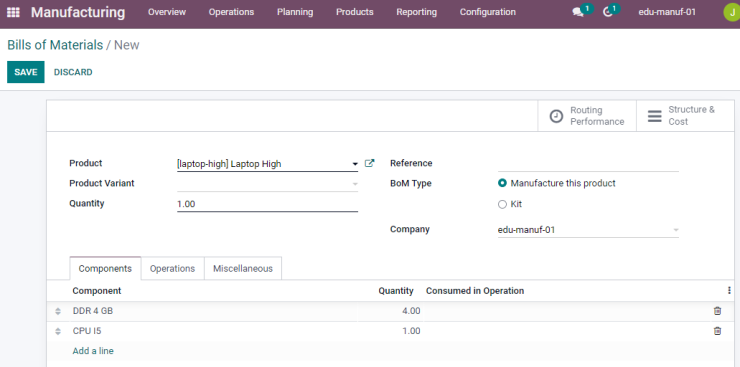Open column options kebab menu
Viewport: 740px width, 367px height.
(729, 291)
